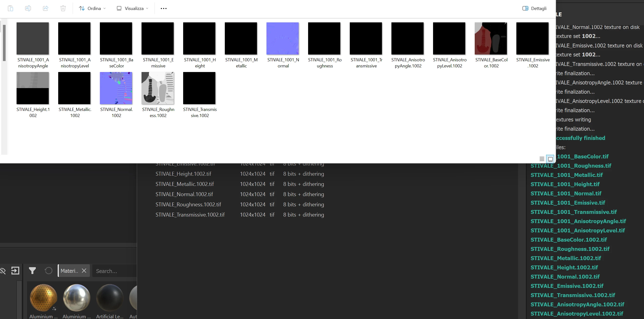The image size is (644, 319).
Task: Click the paste icon in Explorer toolbar
Action: pyautogui.click(x=10, y=8)
